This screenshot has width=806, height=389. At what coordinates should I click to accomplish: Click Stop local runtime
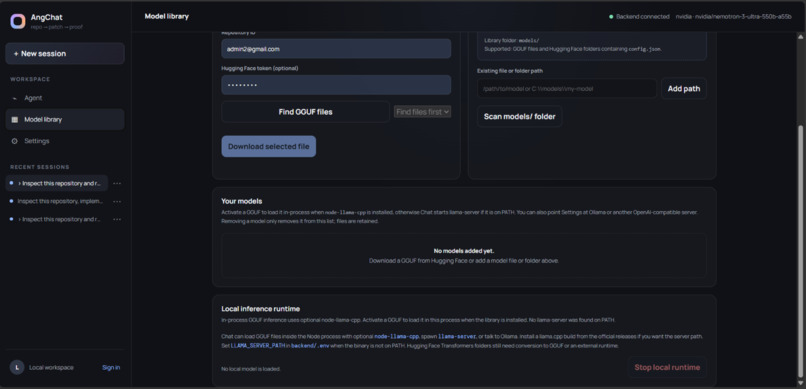[667, 367]
